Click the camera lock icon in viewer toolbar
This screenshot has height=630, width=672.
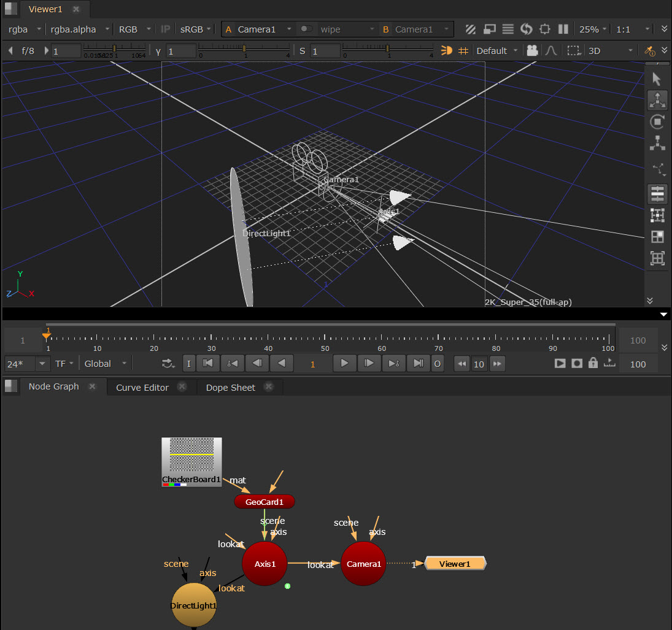532,51
